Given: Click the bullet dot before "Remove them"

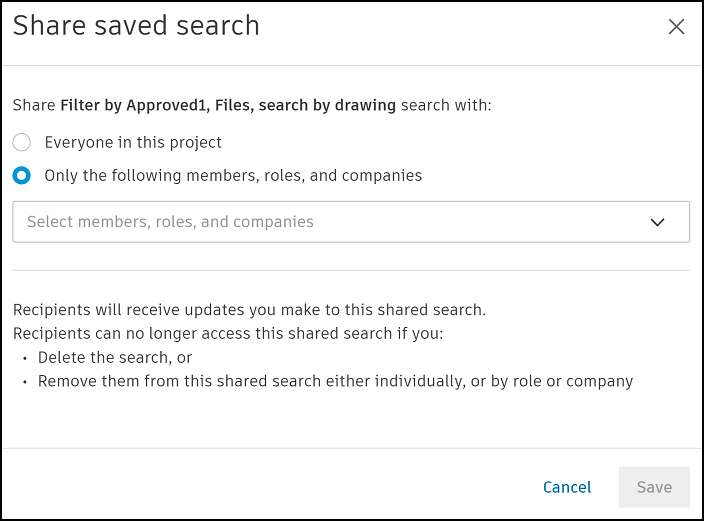Looking at the screenshot, I should tap(24, 382).
